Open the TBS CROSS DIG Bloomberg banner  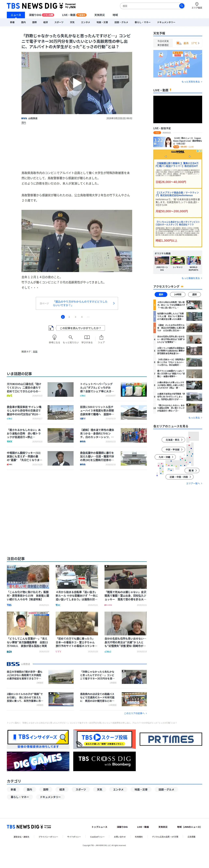coord(104,761)
